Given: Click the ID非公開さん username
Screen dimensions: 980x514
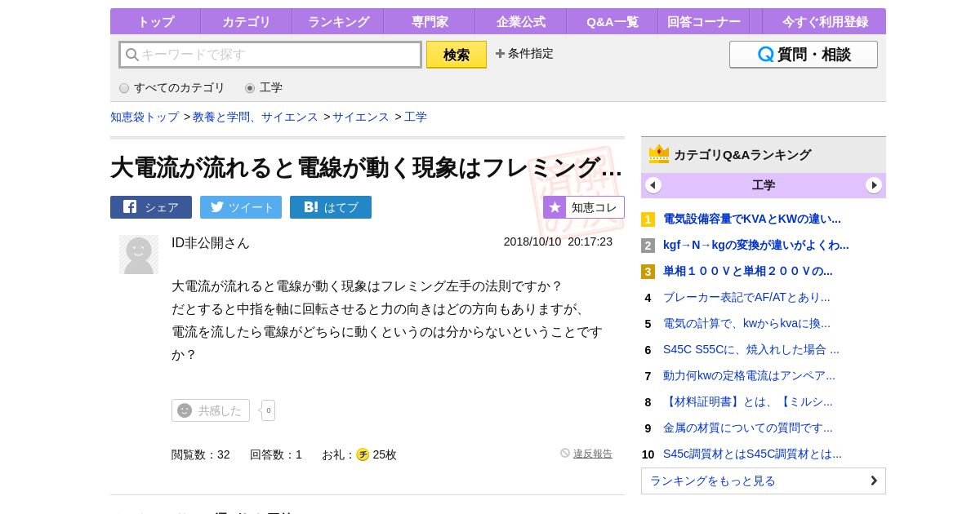Looking at the screenshot, I should [211, 242].
